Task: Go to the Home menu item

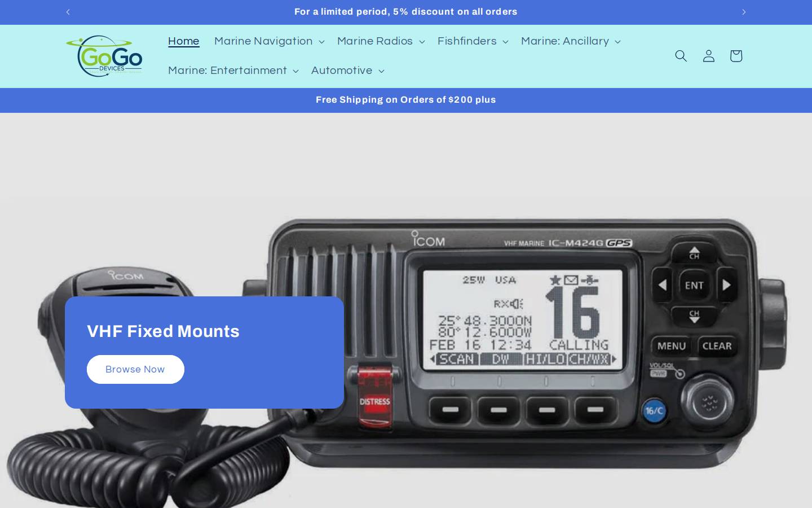Action: (x=183, y=41)
